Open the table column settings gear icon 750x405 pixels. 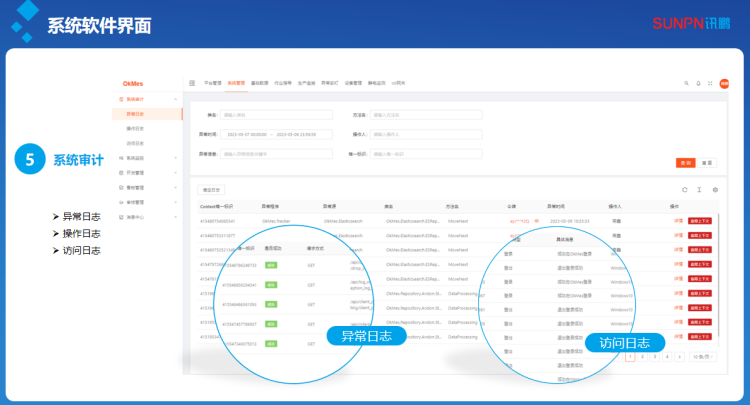pos(714,189)
